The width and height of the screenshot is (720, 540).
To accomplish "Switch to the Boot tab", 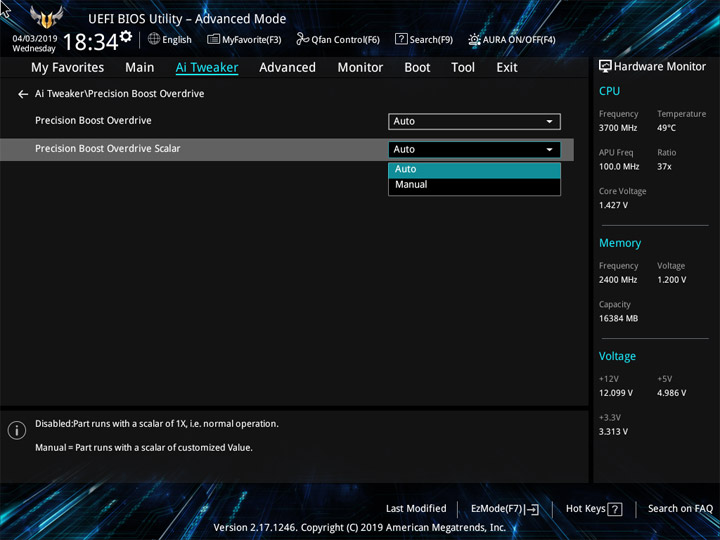I will tap(417, 68).
